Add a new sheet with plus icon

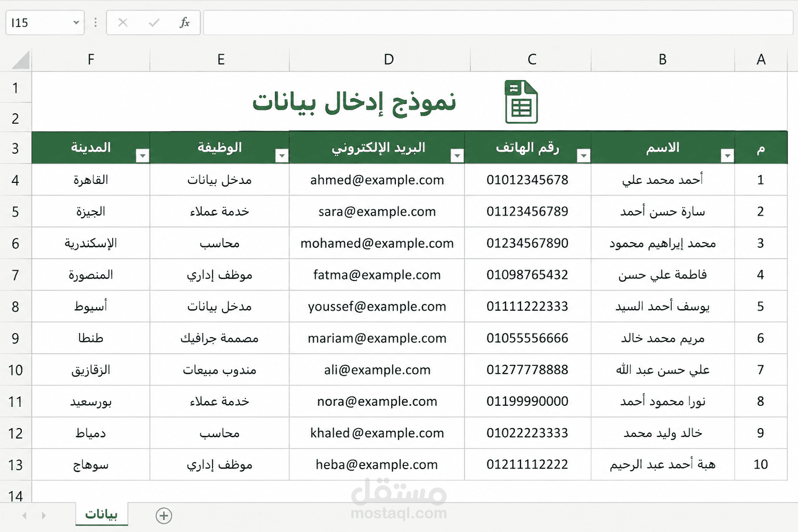click(x=164, y=515)
